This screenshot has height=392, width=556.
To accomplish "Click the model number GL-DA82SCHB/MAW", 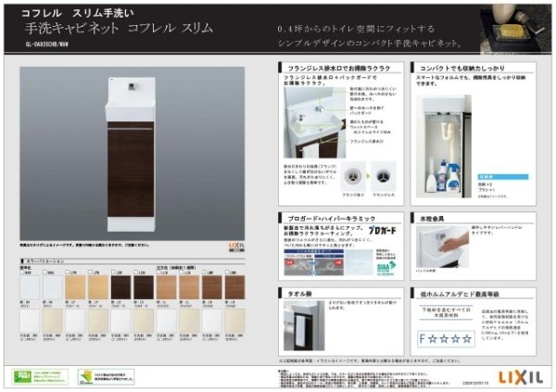I will pyautogui.click(x=47, y=44).
